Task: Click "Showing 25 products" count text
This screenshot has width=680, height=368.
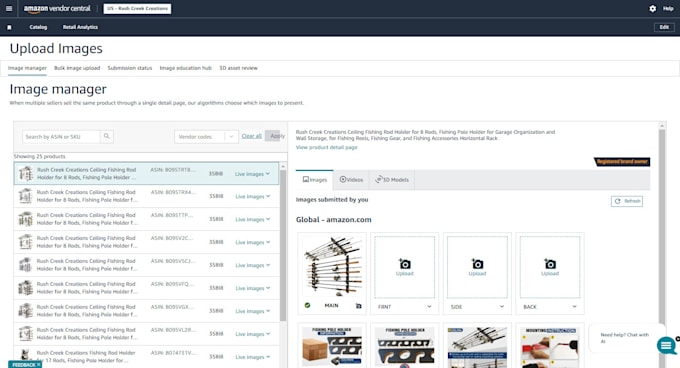Action: [39, 156]
